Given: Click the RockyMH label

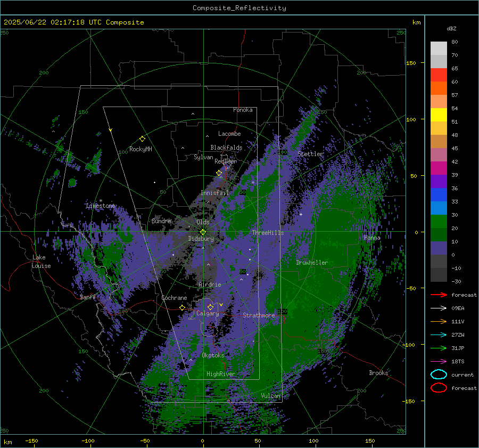Looking at the screenshot, I should pyautogui.click(x=141, y=149).
